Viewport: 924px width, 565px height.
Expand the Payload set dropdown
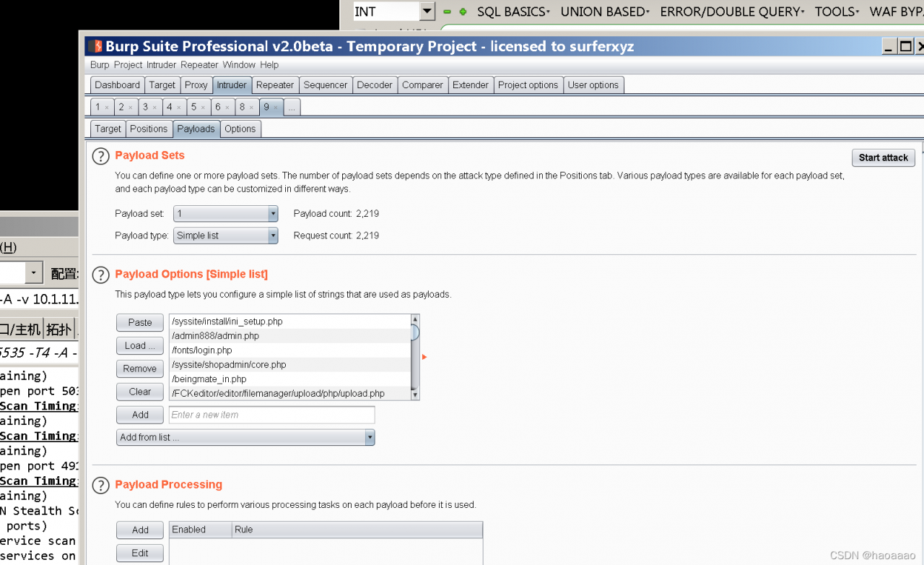pos(226,214)
